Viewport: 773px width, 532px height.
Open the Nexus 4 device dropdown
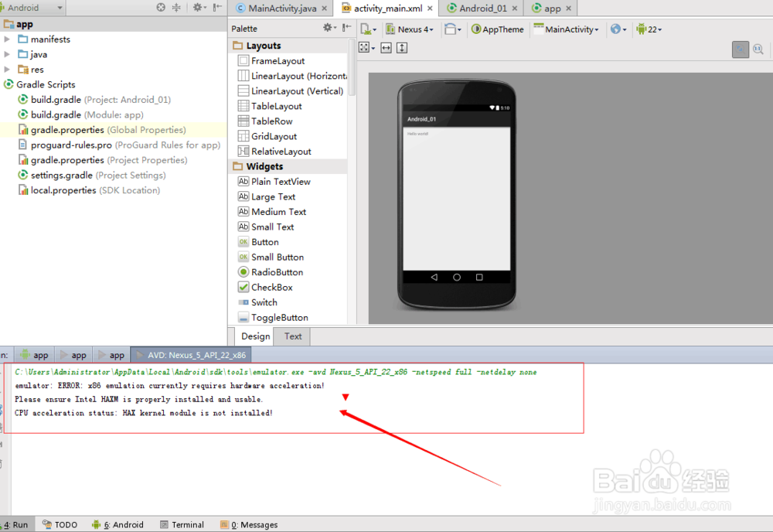(x=410, y=29)
